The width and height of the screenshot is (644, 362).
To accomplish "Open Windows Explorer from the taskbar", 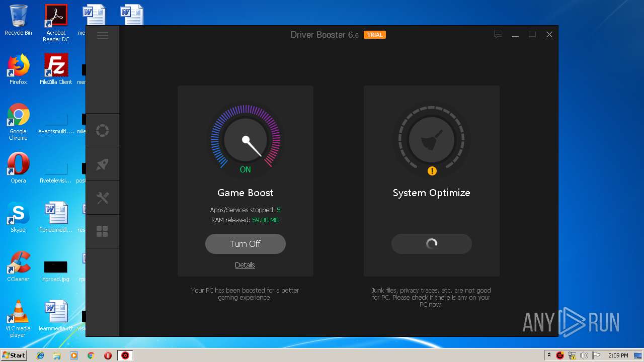I will pyautogui.click(x=57, y=355).
